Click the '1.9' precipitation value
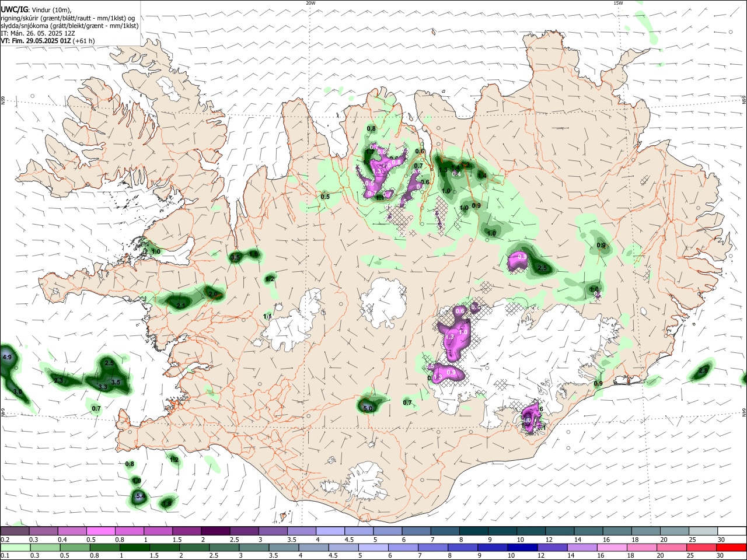 coord(137,480)
